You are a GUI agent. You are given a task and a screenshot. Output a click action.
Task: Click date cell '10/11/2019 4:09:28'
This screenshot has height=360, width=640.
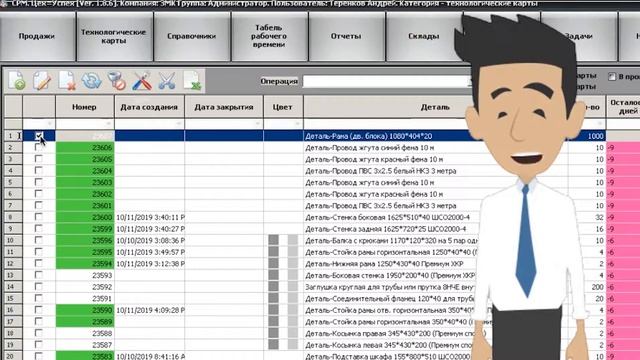coord(150,310)
